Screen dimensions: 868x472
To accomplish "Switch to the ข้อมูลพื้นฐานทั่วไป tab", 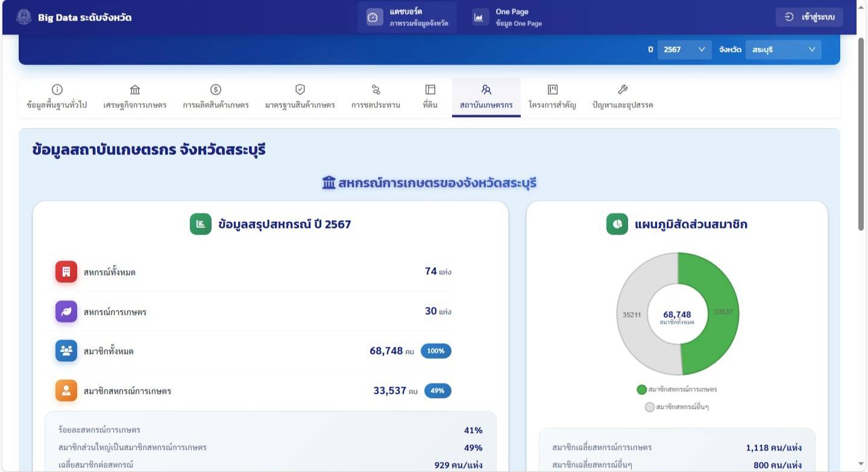I will [x=57, y=97].
